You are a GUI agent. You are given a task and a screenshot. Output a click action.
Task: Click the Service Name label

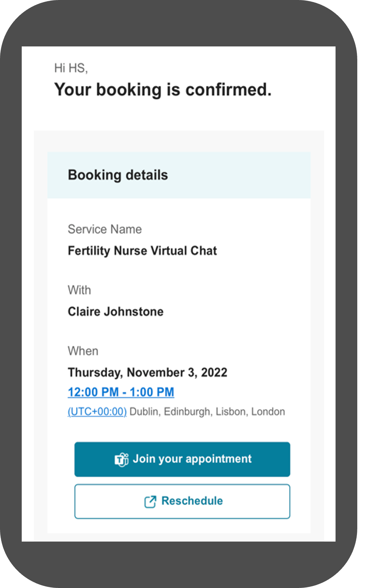click(x=105, y=229)
